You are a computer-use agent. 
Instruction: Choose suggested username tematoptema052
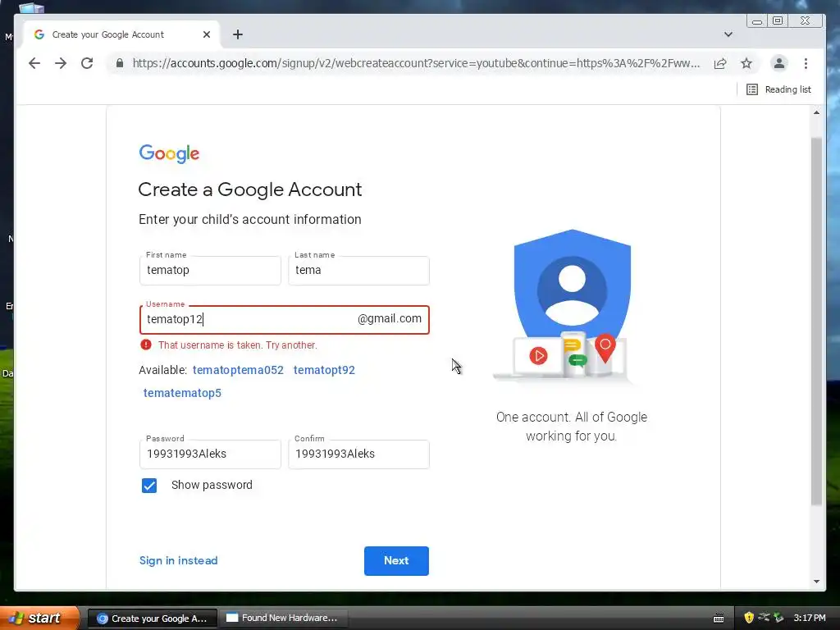pos(238,370)
